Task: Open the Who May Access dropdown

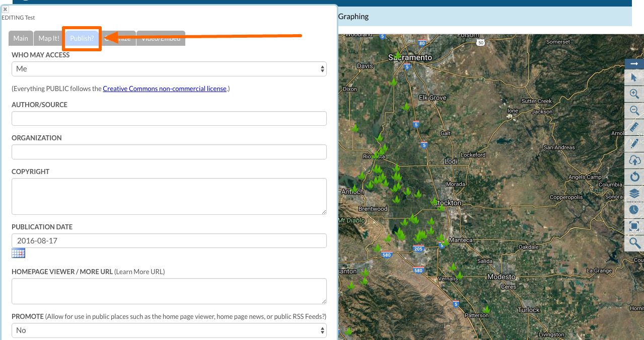Action: click(x=169, y=69)
